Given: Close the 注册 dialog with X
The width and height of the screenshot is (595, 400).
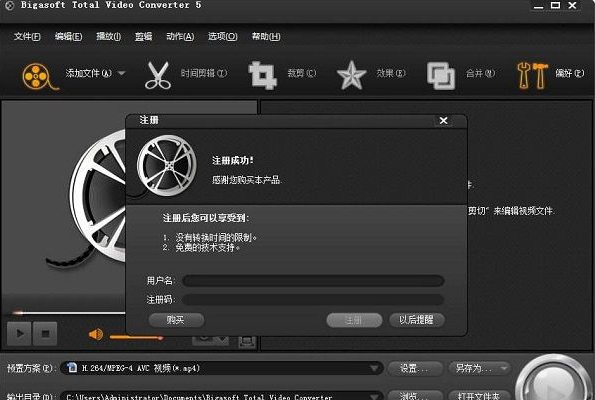Looking at the screenshot, I should (443, 121).
